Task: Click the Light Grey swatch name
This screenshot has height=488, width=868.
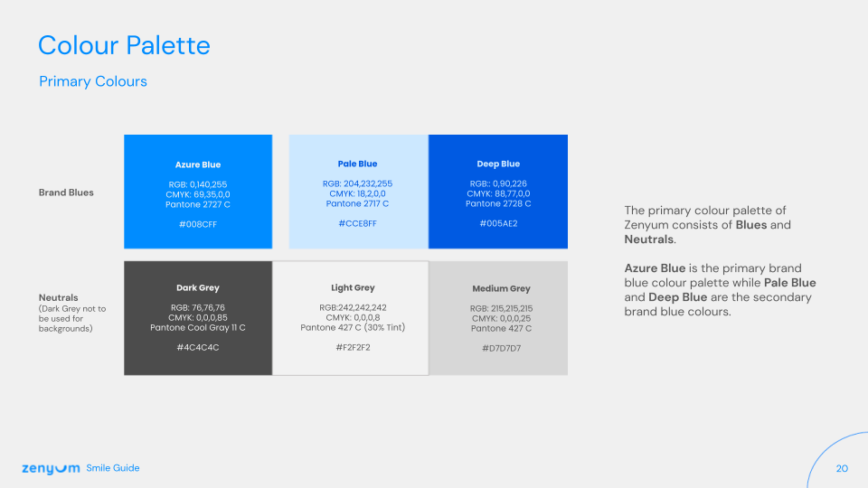Action: 353,287
